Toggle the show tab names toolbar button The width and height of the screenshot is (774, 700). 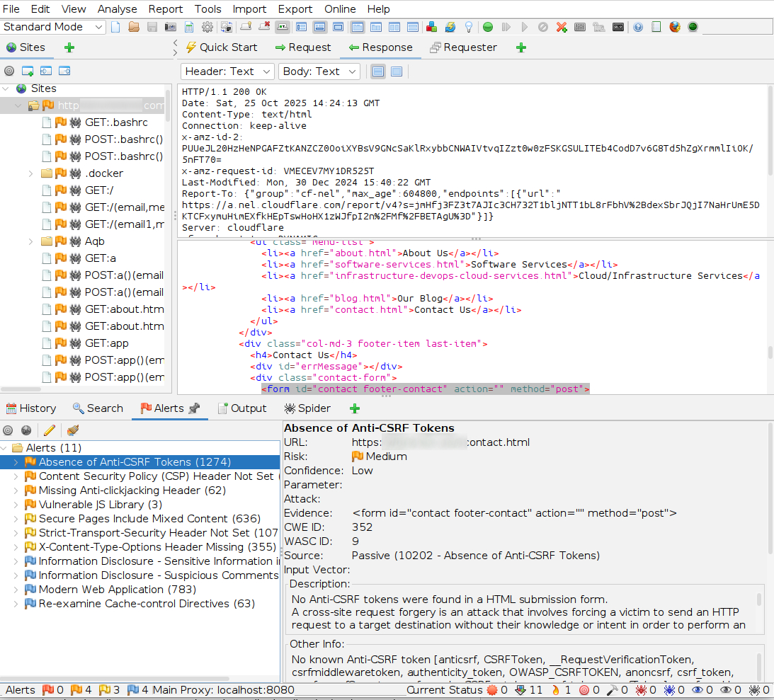pyautogui.click(x=282, y=28)
